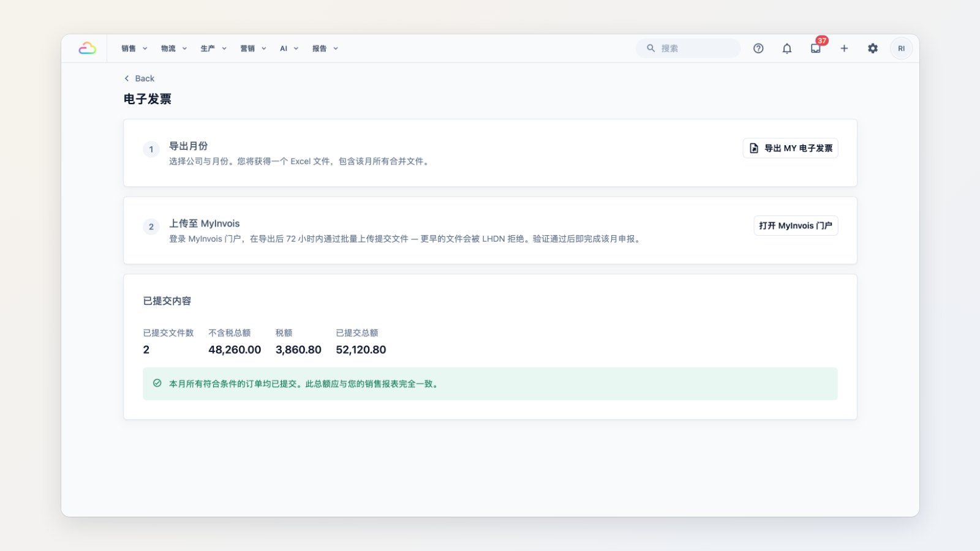
Task: Click the file icon on 导出 MY 电子发票 button
Action: pyautogui.click(x=754, y=148)
